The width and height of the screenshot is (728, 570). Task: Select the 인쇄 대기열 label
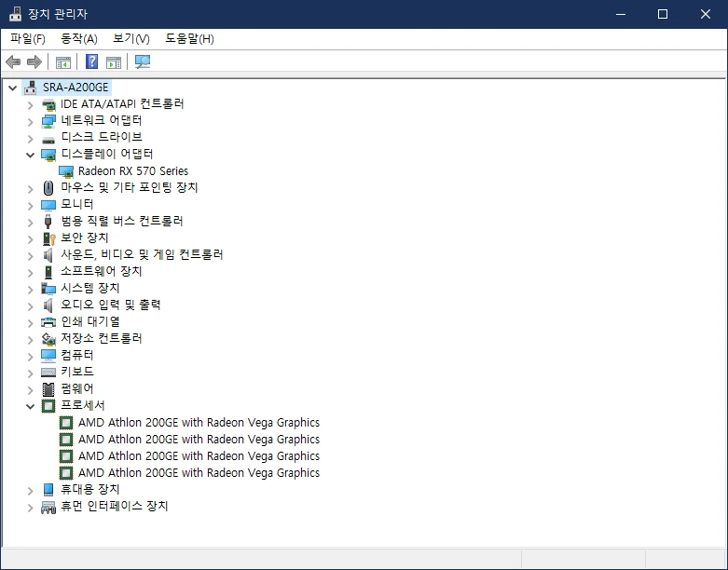(90, 321)
